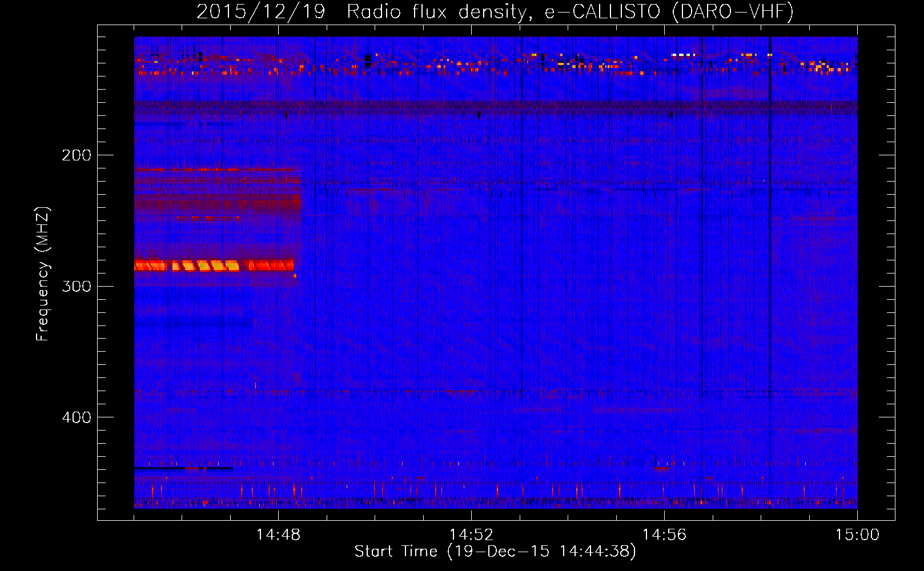Click the 14:48 time tick label
The width and height of the screenshot is (924, 571).
(x=278, y=535)
